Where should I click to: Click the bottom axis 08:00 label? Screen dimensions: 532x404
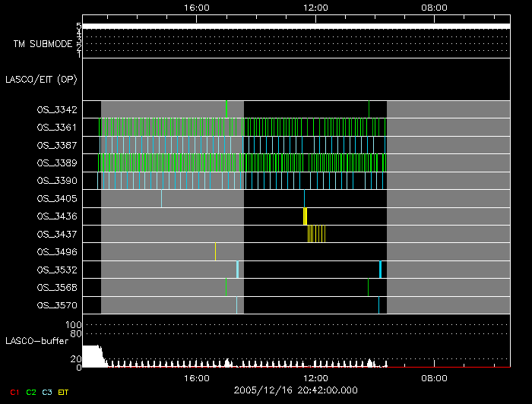click(434, 378)
